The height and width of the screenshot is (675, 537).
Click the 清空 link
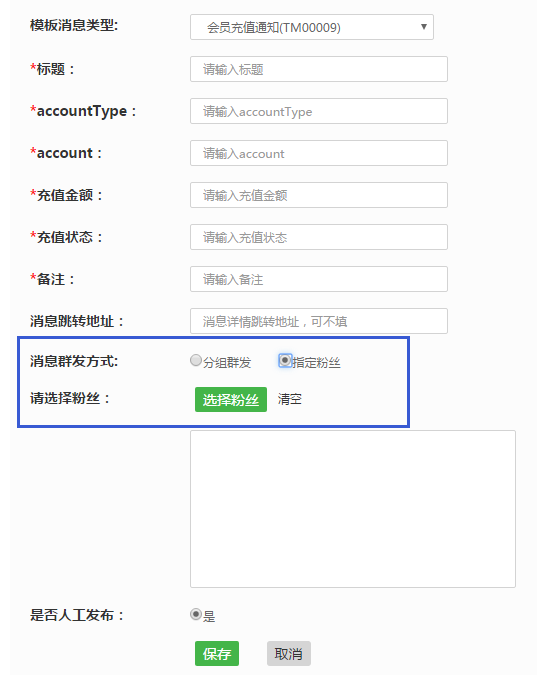[x=289, y=399]
